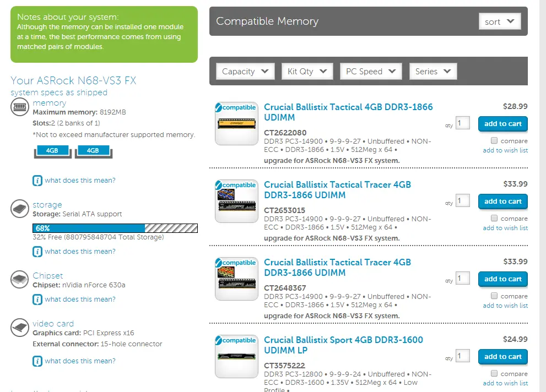This screenshot has width=546, height=392.
Task: Check compare box for CT3575222
Action: tap(494, 373)
